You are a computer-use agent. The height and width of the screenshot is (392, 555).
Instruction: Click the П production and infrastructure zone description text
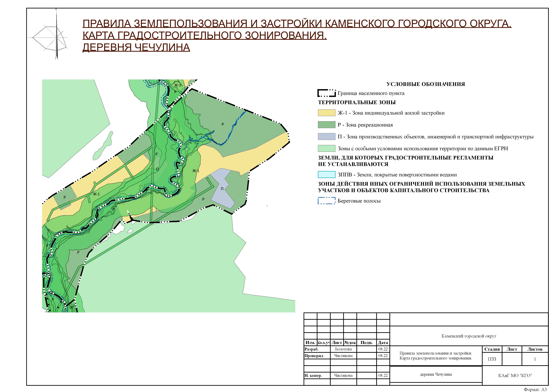[x=436, y=137]
